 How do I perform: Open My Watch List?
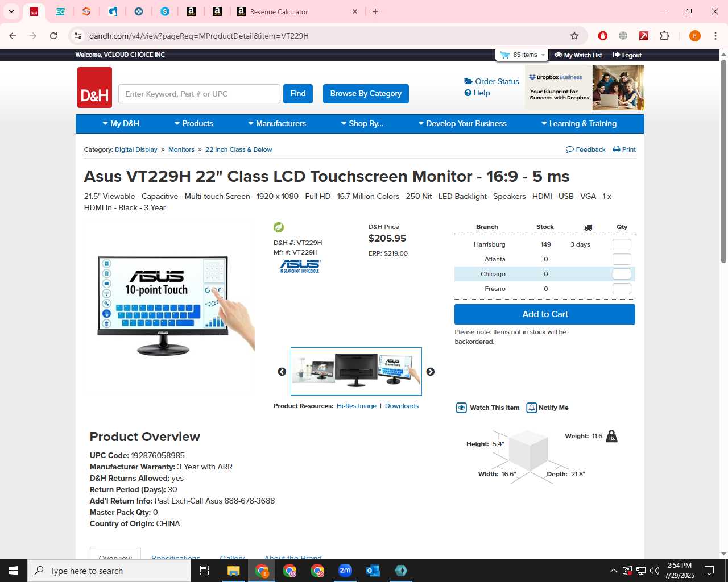(x=578, y=55)
